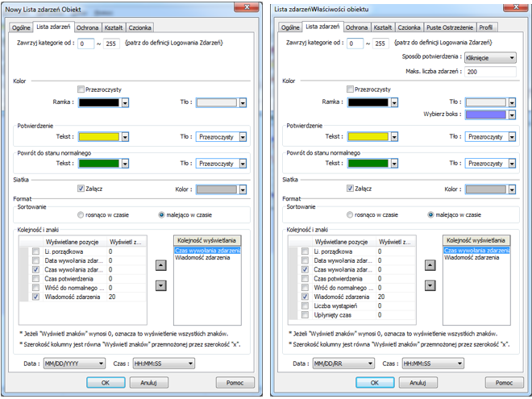Move item down in left dialog display order
Screen dimensions: 532x399
[x=161, y=285]
